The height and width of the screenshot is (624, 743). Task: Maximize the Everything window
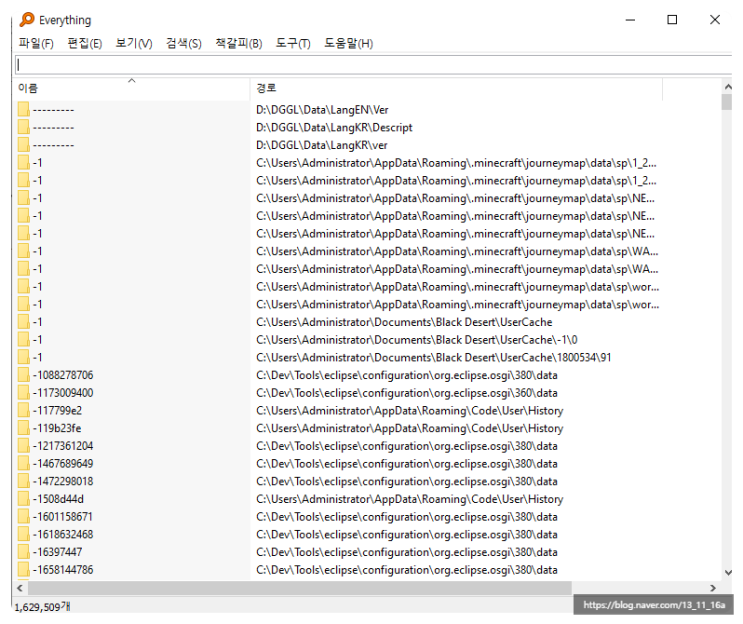[x=672, y=20]
